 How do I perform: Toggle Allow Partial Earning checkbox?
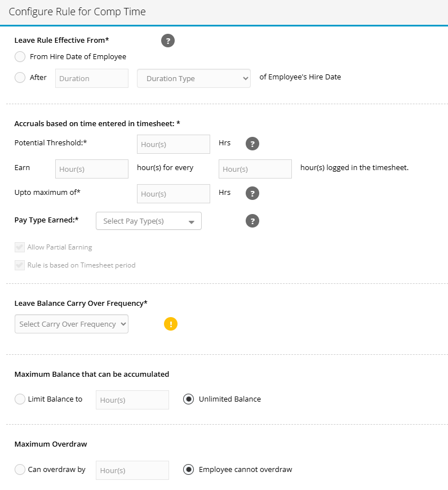[20, 247]
